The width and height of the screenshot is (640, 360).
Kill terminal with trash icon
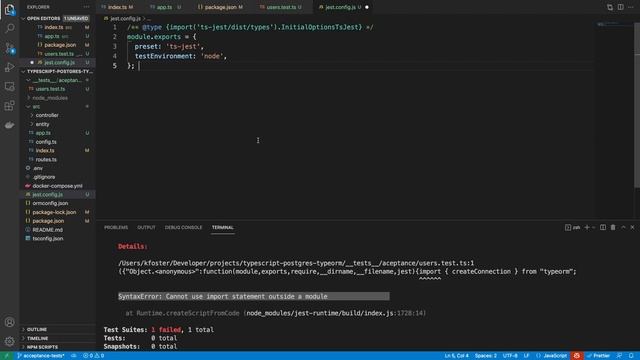pyautogui.click(x=613, y=227)
